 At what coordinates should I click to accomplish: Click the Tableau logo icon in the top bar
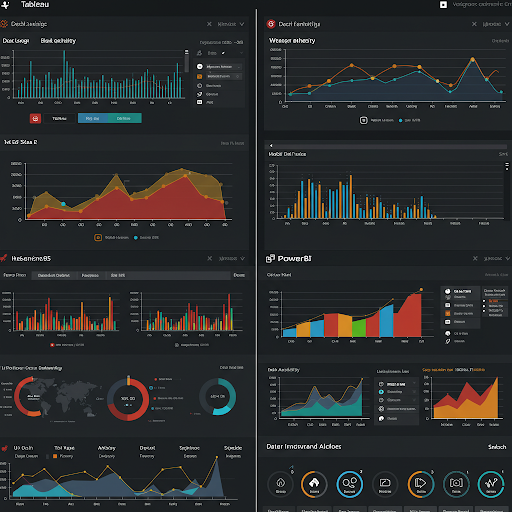point(5,5)
